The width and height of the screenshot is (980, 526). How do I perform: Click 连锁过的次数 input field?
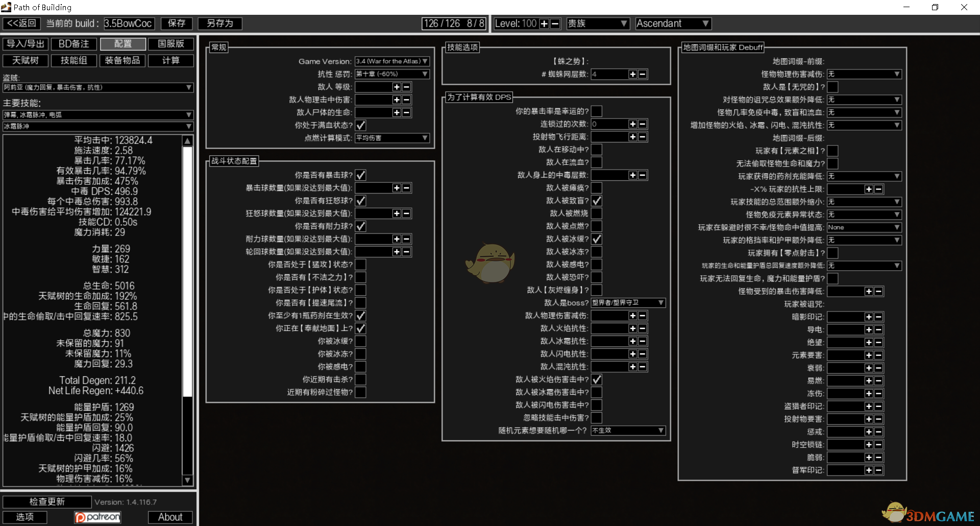[x=609, y=124]
